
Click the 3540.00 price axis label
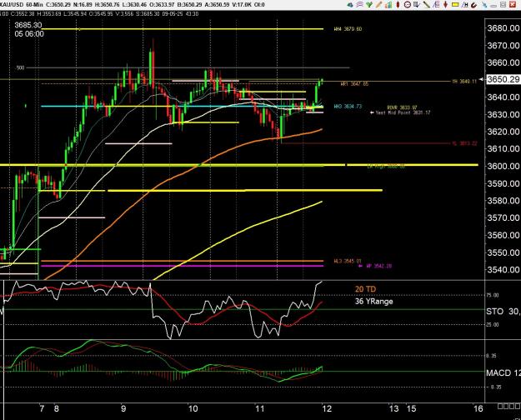[503, 270]
